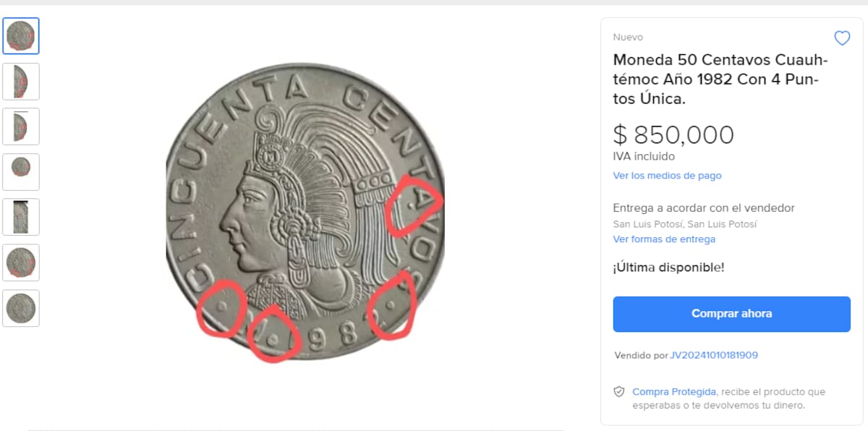
Task: Select the narrow coin-edge thumbnail
Action: (x=21, y=217)
